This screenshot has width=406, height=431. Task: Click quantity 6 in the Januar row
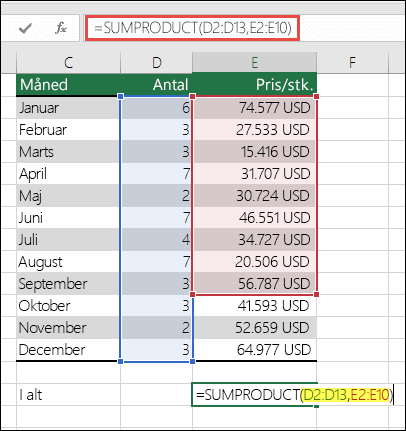pyautogui.click(x=156, y=108)
